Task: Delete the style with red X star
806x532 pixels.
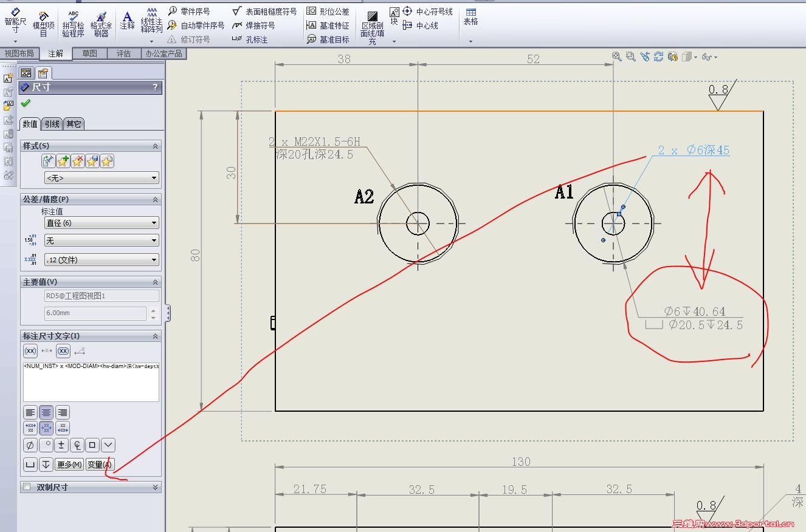Action: (x=77, y=162)
